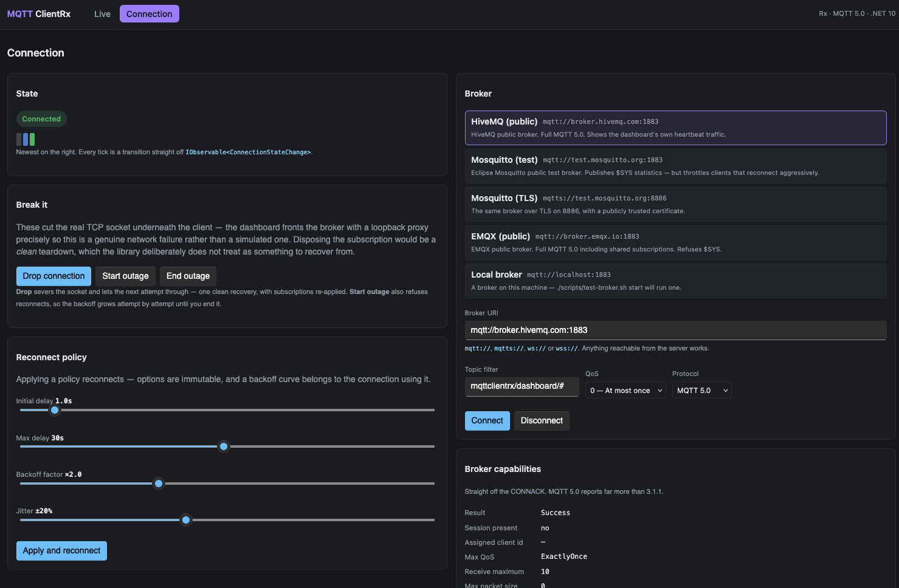Click the MQTT ClientRx logo title
This screenshot has width=899, height=588.
39,14
